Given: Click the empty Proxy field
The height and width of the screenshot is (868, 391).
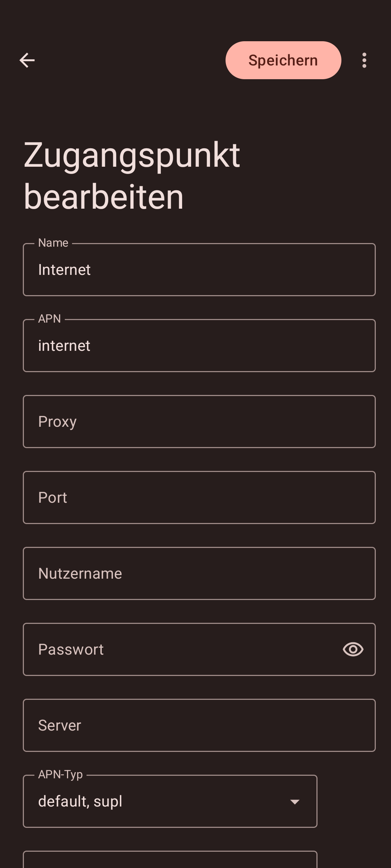Looking at the screenshot, I should point(199,422).
